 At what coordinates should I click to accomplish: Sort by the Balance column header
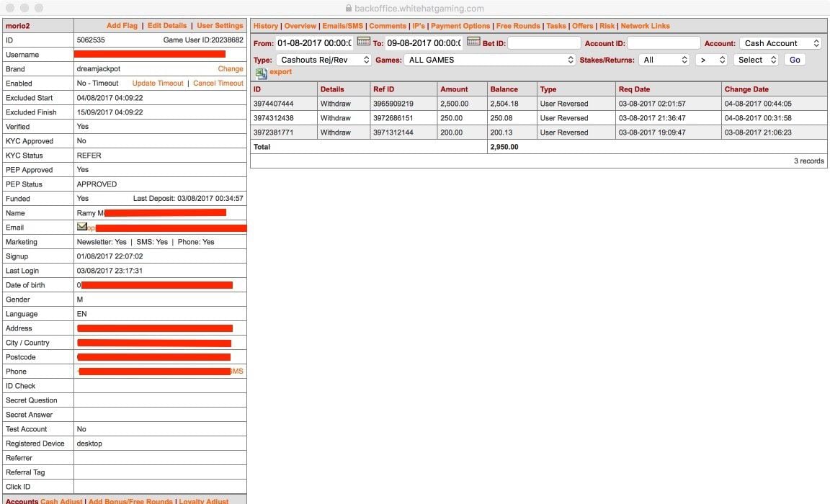pyautogui.click(x=504, y=89)
